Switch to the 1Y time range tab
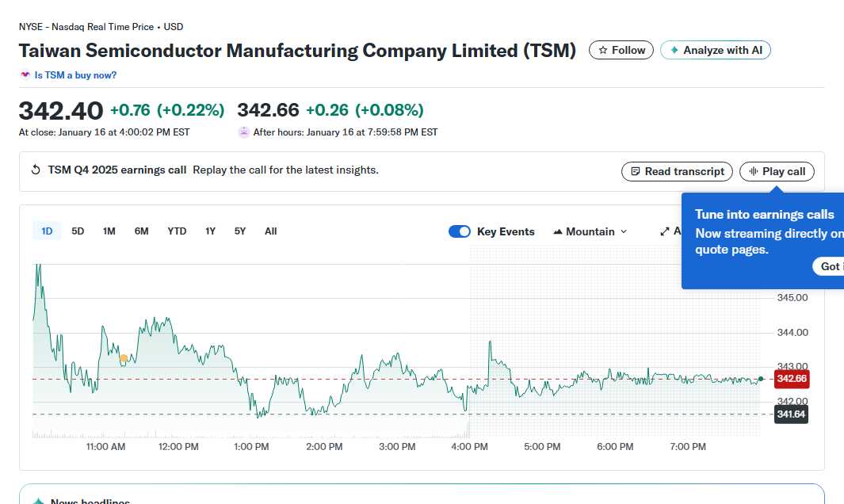 coord(210,231)
